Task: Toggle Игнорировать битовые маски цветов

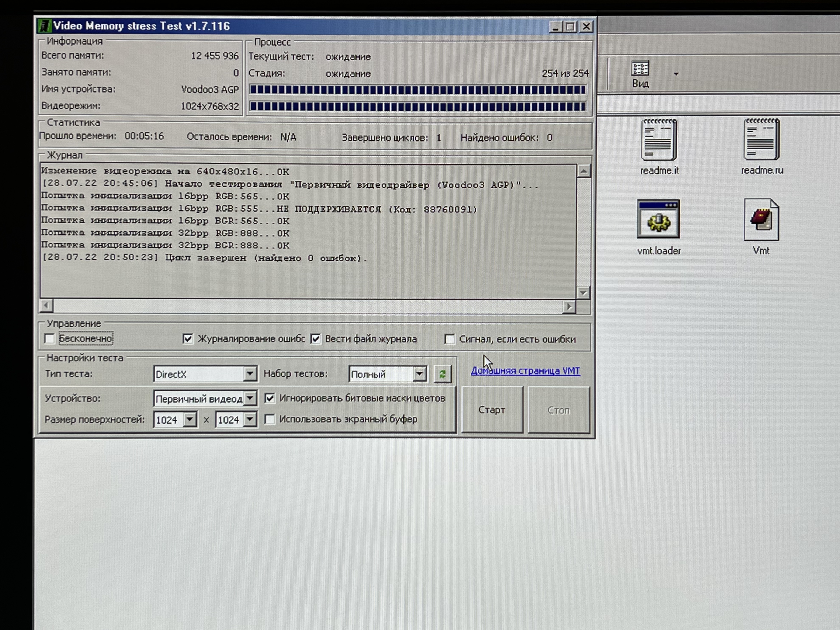Action: [x=270, y=398]
